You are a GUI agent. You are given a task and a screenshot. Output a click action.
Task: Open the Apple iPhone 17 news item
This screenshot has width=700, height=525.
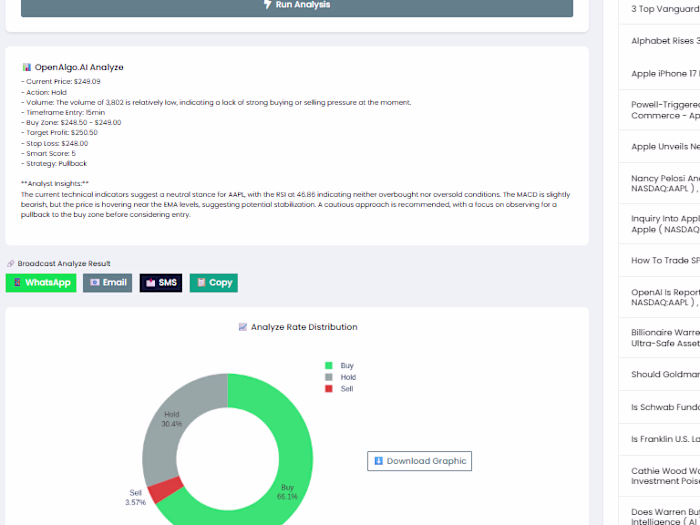pyautogui.click(x=665, y=74)
